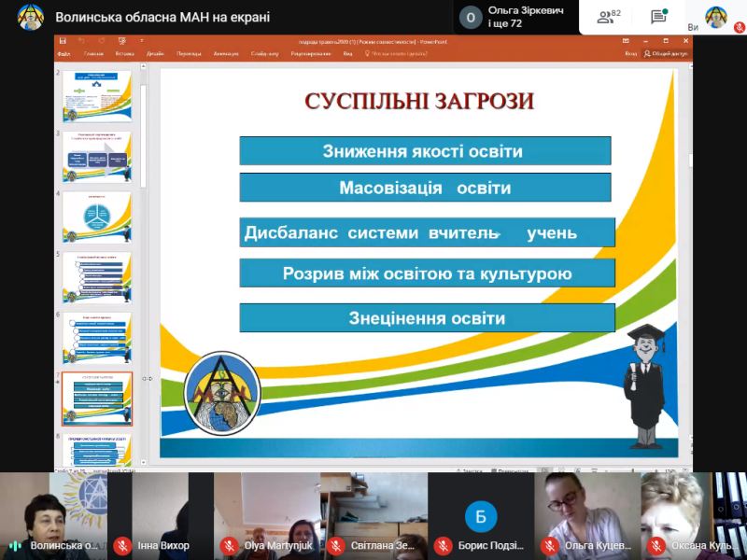Screen dimensions: 747x560
Task: Open the quick access toolbar customize dropdown
Action: (x=142, y=41)
